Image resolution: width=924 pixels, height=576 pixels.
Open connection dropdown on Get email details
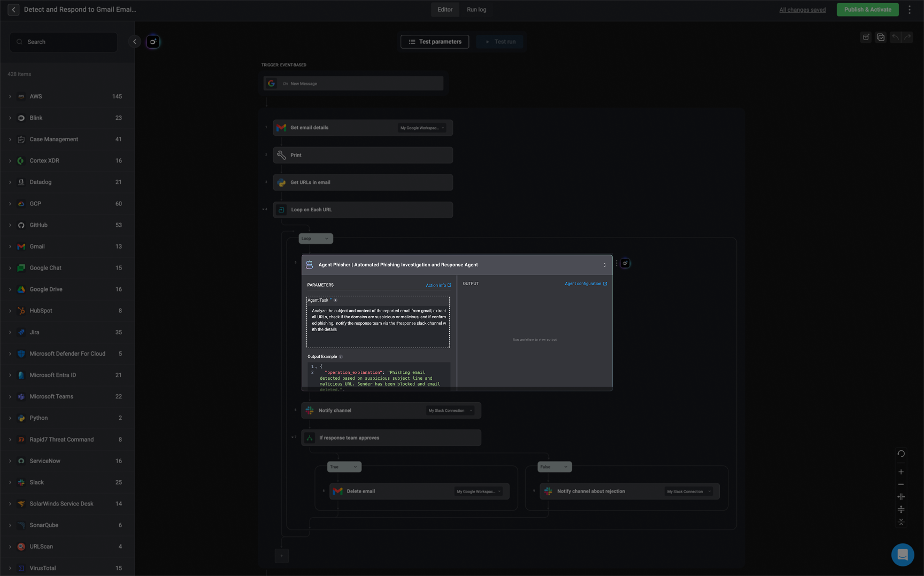tap(422, 128)
